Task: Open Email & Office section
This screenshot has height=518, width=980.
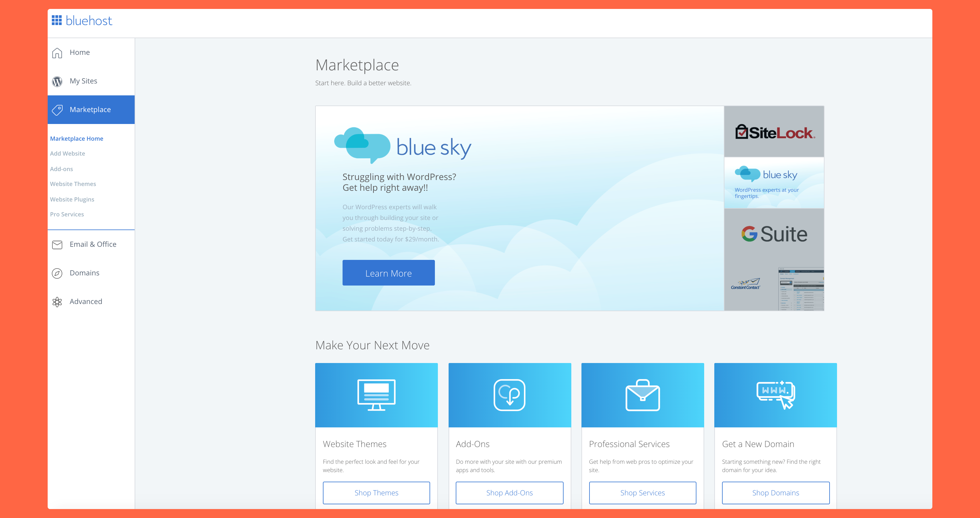Action: click(x=91, y=244)
